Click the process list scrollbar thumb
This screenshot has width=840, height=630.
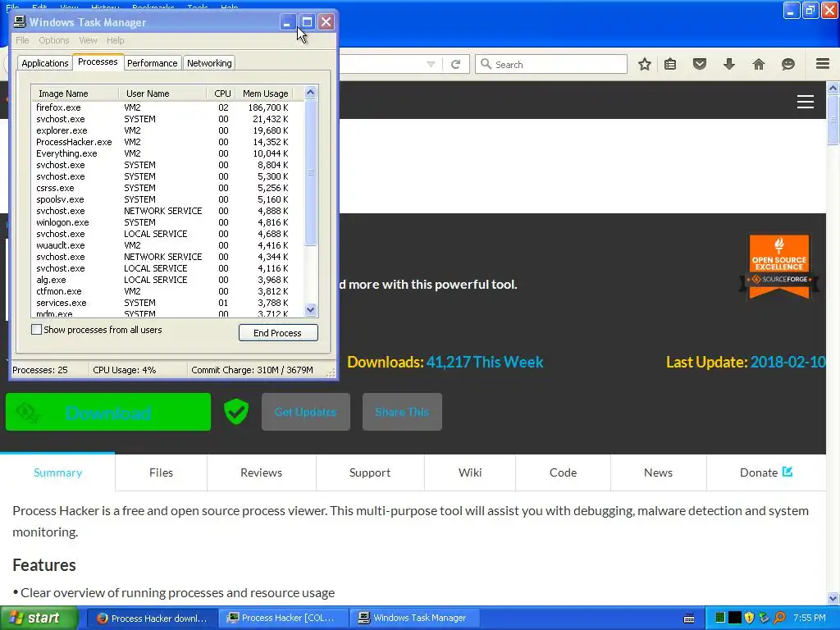point(310,172)
